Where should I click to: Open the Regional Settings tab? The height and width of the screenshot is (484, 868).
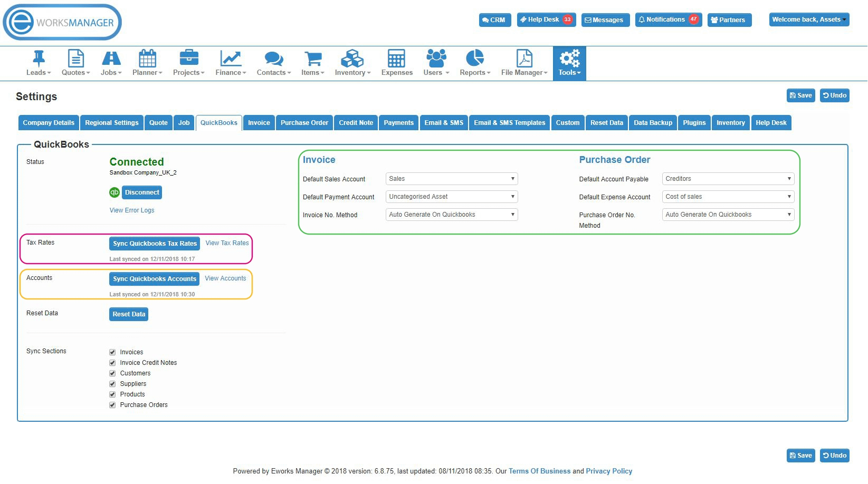111,122
